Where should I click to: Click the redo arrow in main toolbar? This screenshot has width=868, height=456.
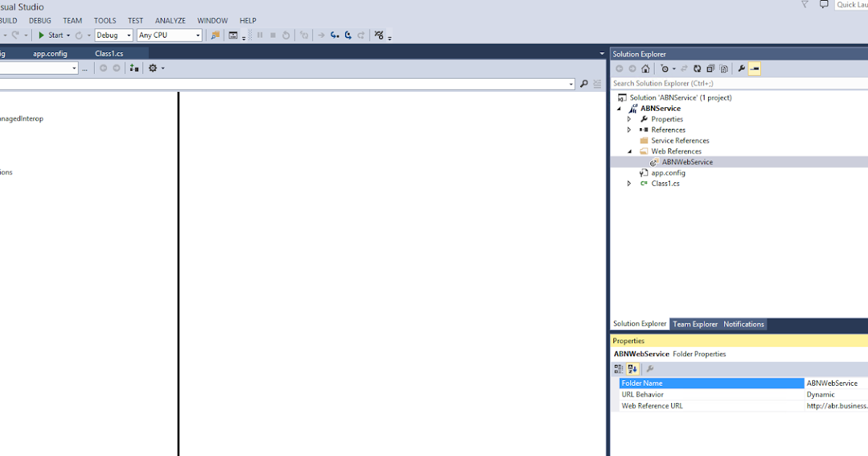pyautogui.click(x=15, y=35)
